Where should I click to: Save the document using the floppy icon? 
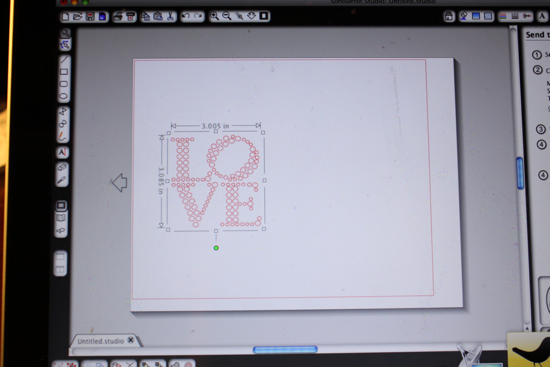pos(90,16)
